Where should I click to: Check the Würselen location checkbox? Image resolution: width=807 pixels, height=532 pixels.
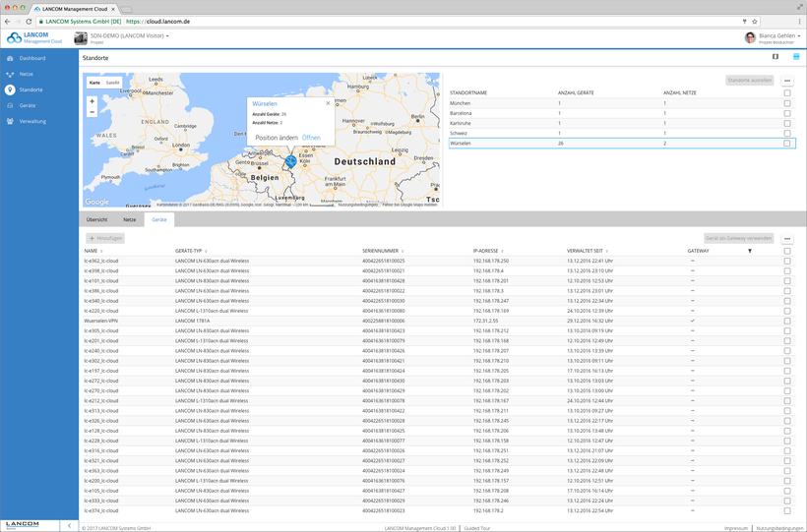[787, 144]
